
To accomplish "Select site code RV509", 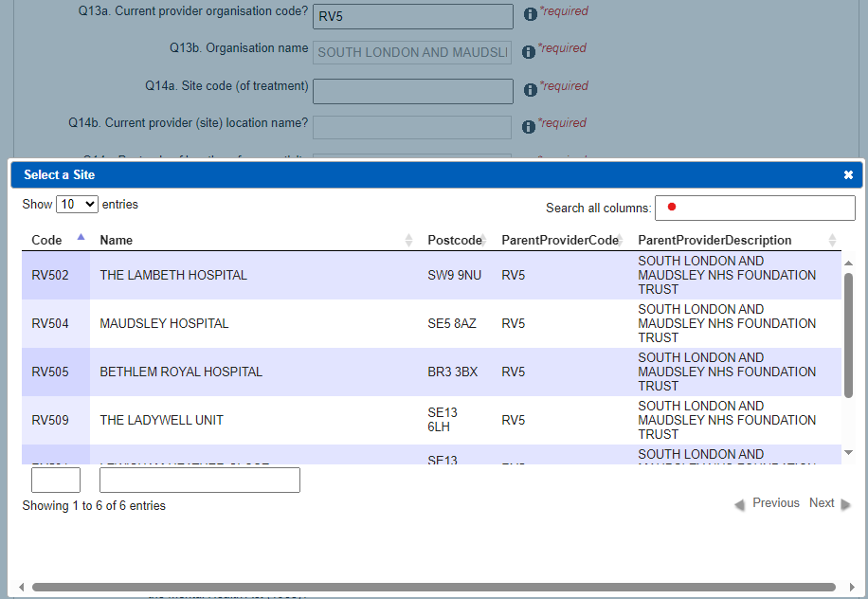I will pos(50,420).
